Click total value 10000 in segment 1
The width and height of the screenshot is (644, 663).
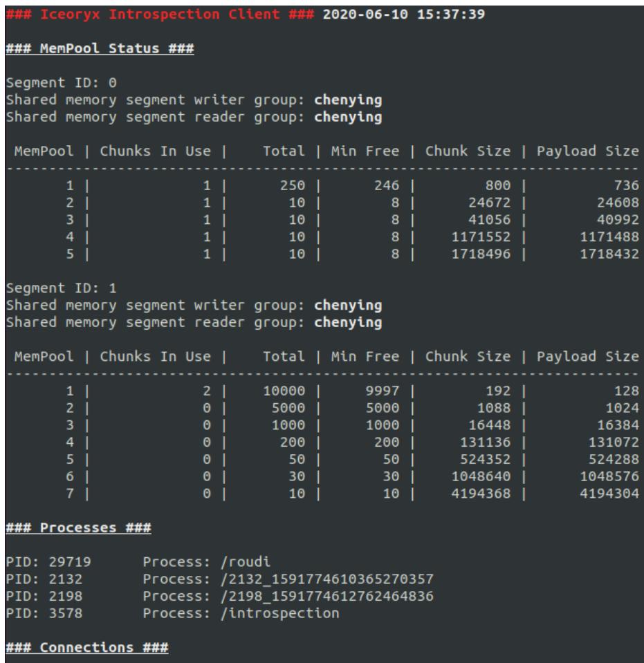[x=284, y=391]
